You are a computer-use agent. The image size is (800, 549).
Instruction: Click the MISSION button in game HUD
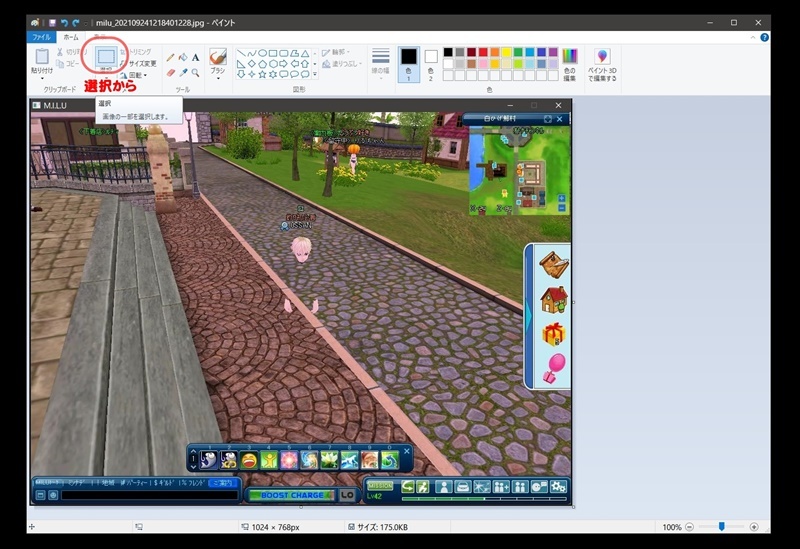pyautogui.click(x=380, y=485)
